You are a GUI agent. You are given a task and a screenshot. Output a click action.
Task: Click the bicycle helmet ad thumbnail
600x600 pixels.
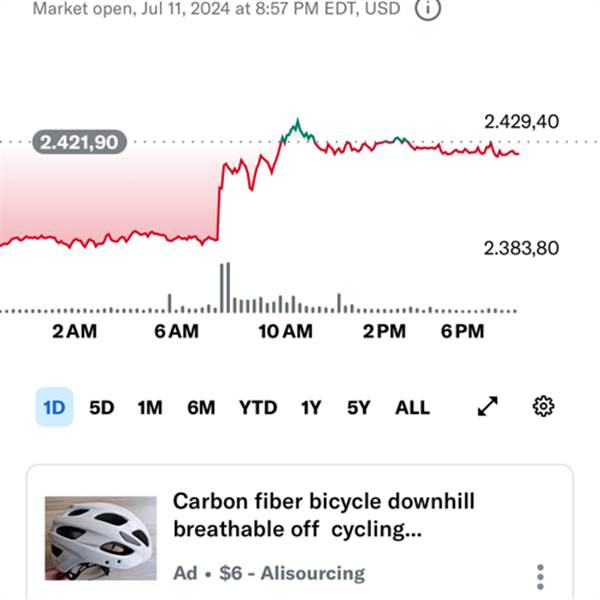(x=101, y=538)
